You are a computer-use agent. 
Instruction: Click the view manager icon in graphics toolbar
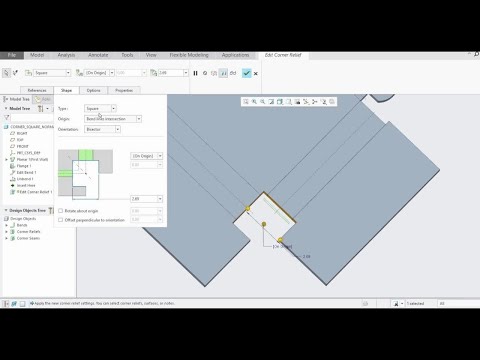297,102
